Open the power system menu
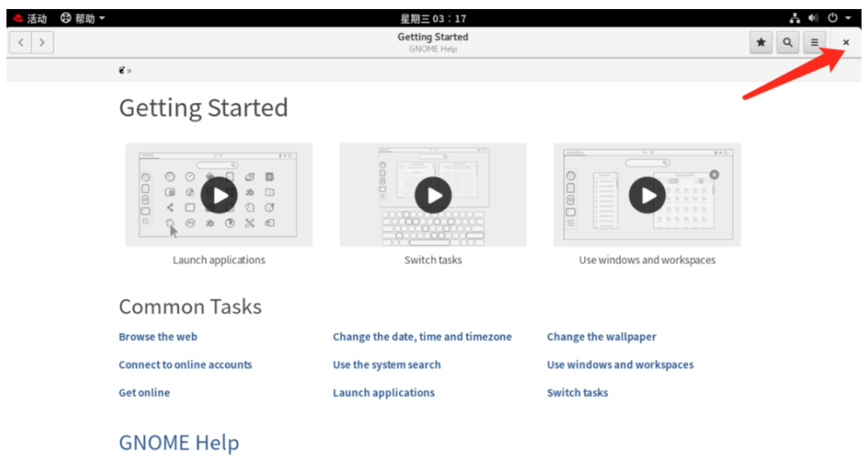 click(x=840, y=18)
